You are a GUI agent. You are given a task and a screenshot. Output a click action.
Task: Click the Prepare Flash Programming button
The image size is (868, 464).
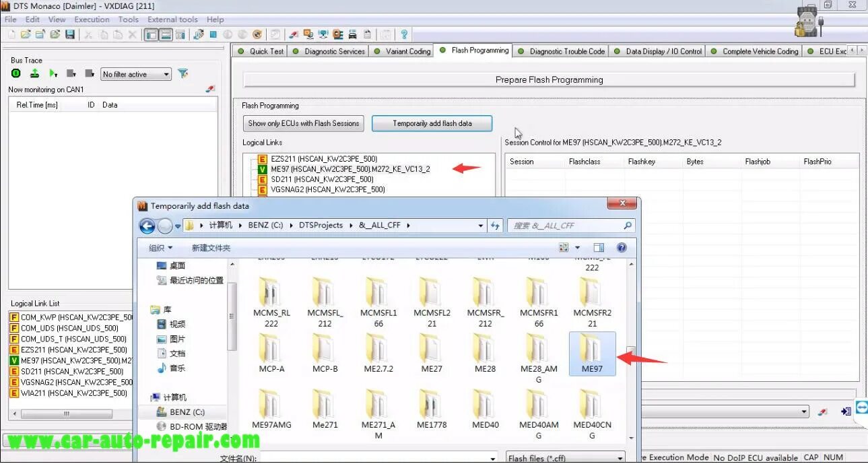click(x=549, y=79)
